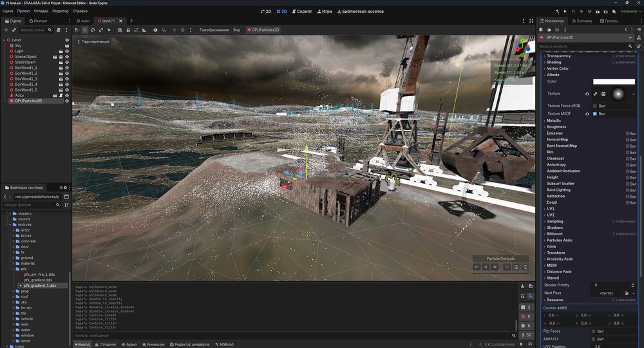Screen dimensions: 644x348
Task: Toggle distraction-free mode expand icon
Action: coord(531,21)
